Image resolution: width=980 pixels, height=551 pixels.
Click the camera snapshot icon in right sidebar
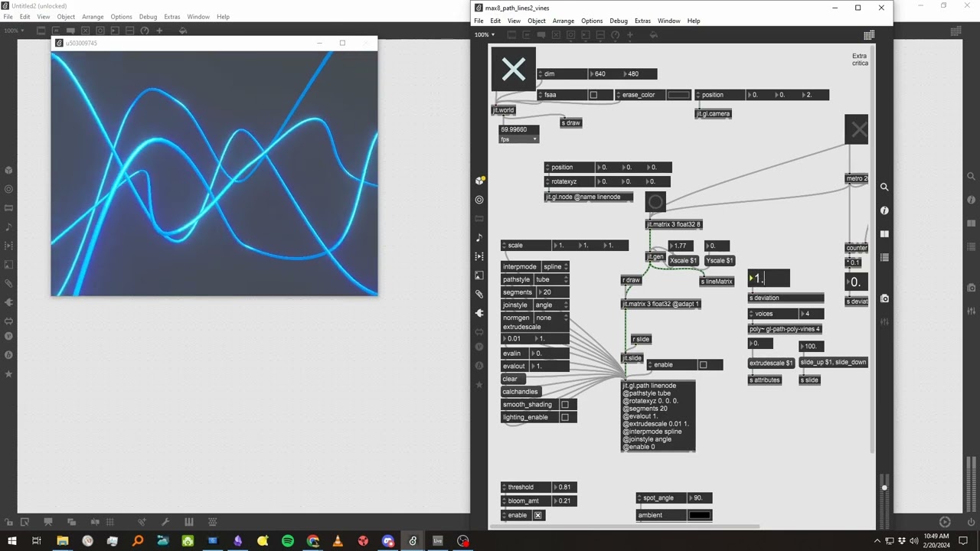coord(884,298)
